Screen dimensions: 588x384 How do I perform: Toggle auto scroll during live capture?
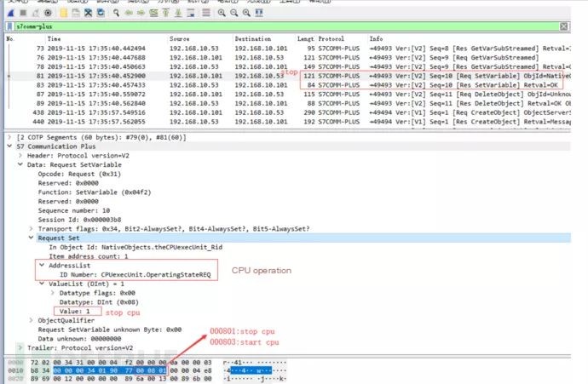point(191,13)
